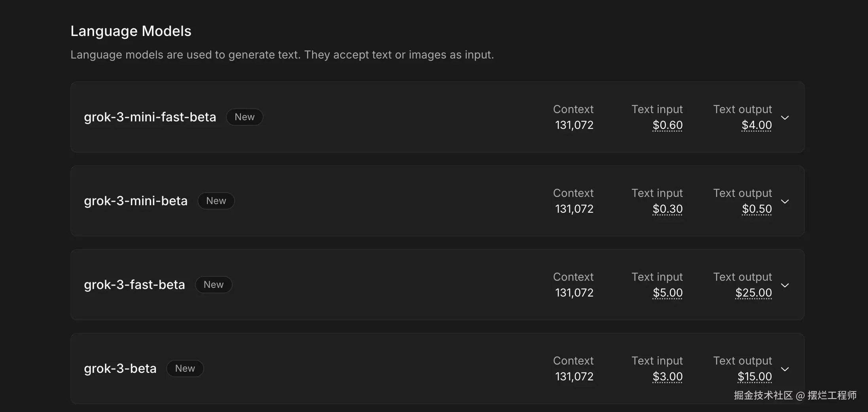Click the $5.00 text input price

point(667,293)
